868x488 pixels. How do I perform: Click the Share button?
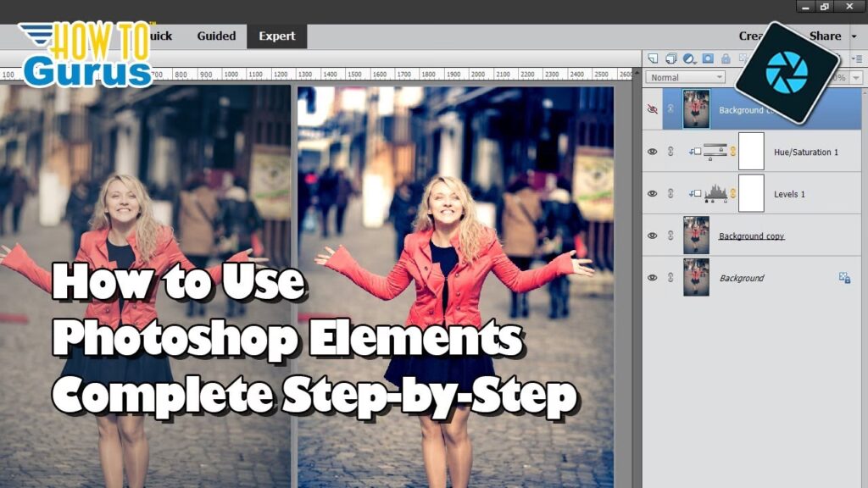click(825, 36)
